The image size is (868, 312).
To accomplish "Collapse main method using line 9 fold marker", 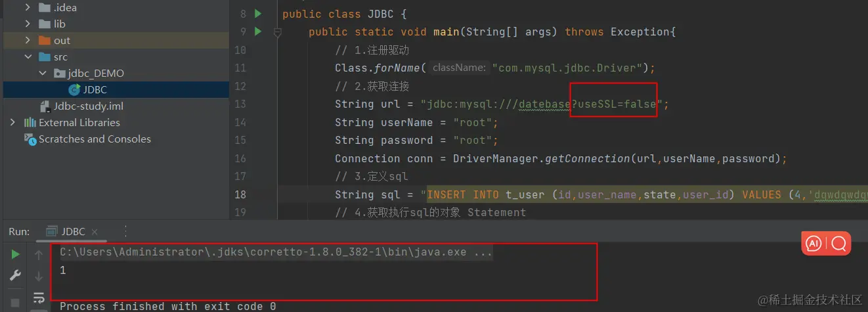I will tap(278, 32).
